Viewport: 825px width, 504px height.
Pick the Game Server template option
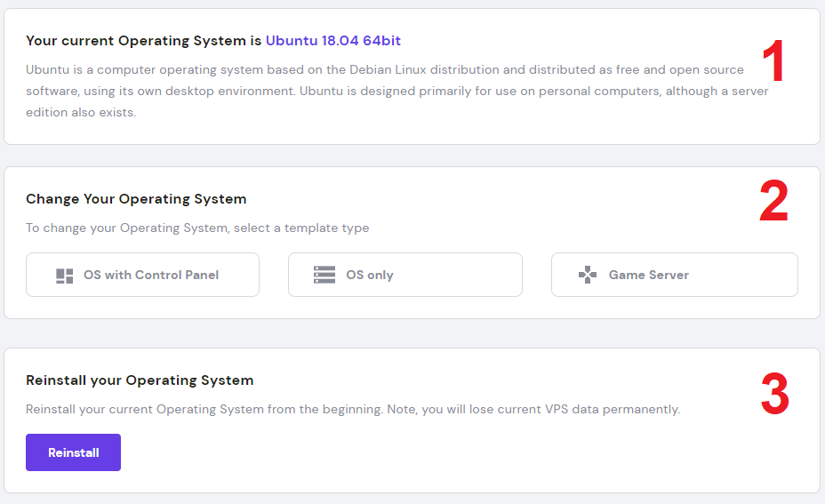(x=674, y=276)
